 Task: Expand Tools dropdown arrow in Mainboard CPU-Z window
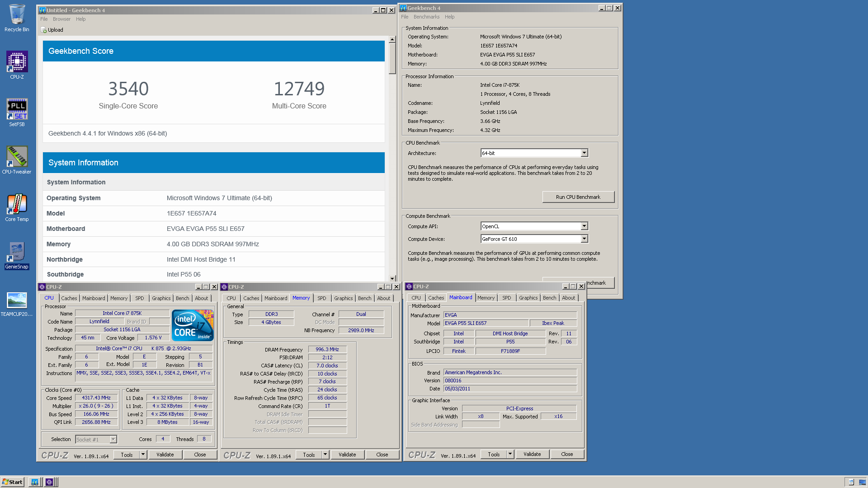[x=510, y=454]
